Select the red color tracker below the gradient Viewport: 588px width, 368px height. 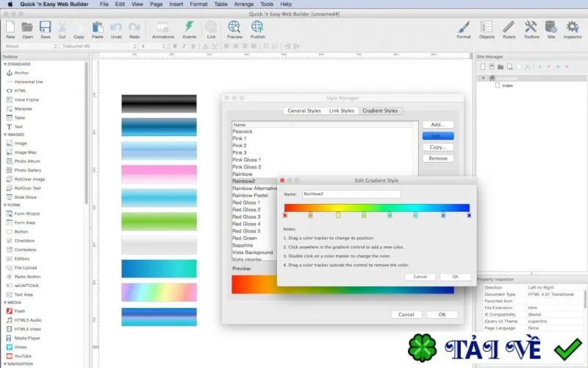pyautogui.click(x=285, y=215)
